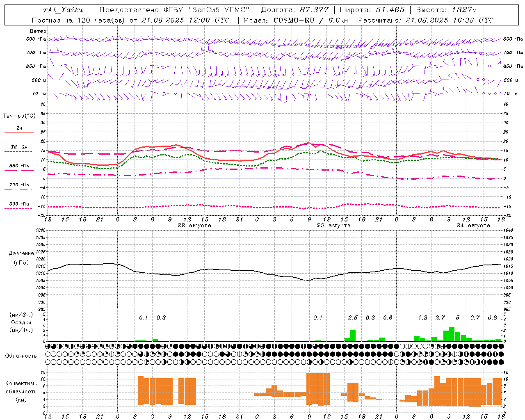Click 'Прогноз на 120 часа(ов)' forecast text

click(78, 20)
